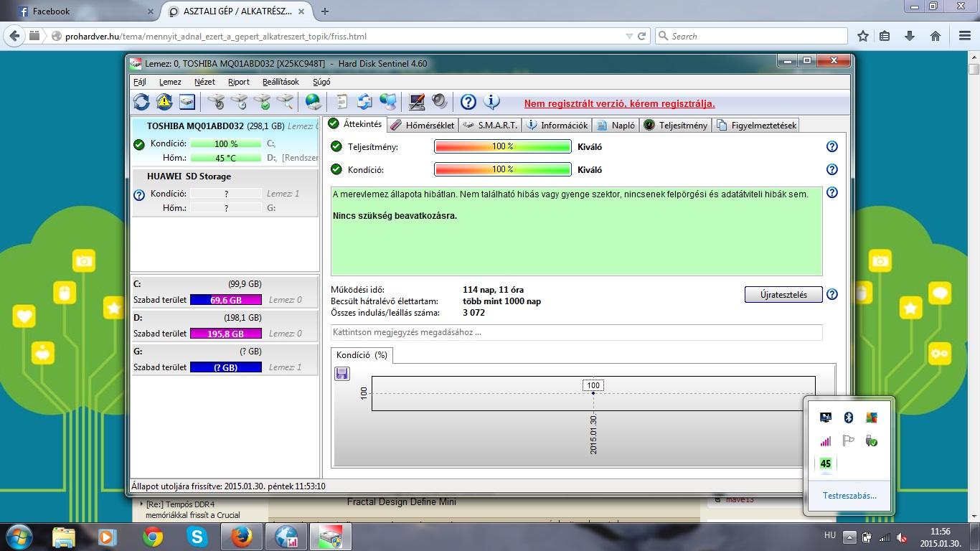Expand the URL bar history dropdown arrow
The image size is (980, 551).
pos(629,36)
